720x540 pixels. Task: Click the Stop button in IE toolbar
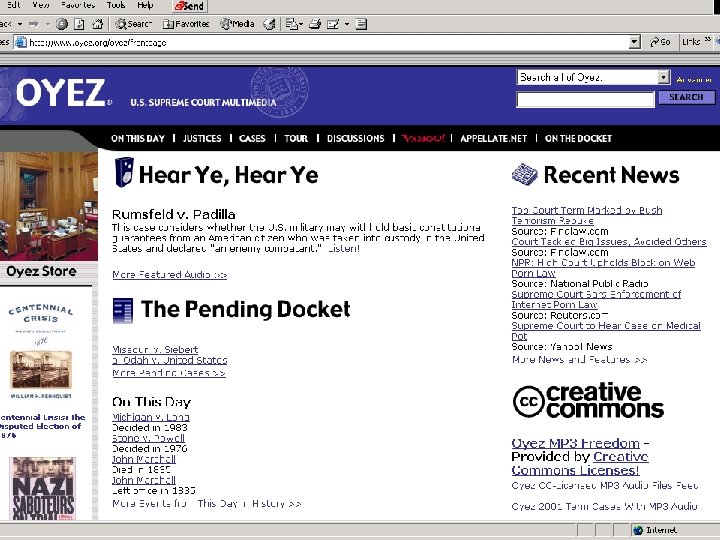tap(62, 24)
